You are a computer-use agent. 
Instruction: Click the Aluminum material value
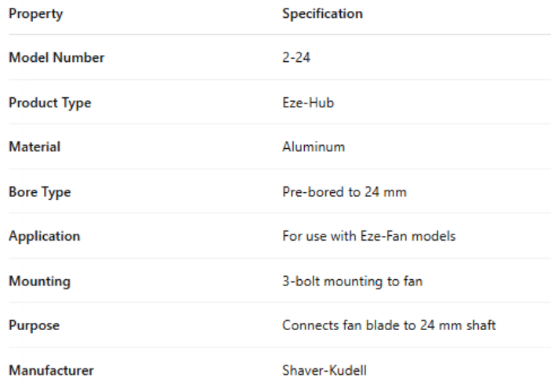click(x=314, y=147)
